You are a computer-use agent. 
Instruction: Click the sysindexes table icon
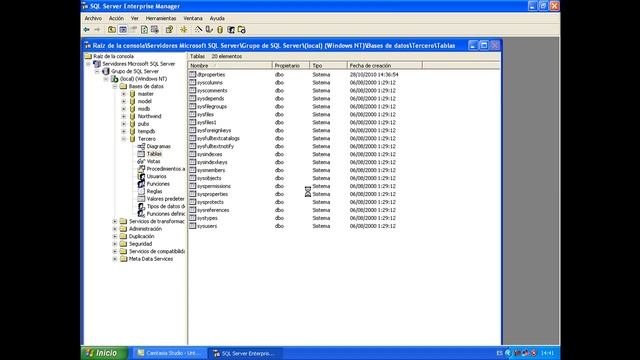point(193,154)
